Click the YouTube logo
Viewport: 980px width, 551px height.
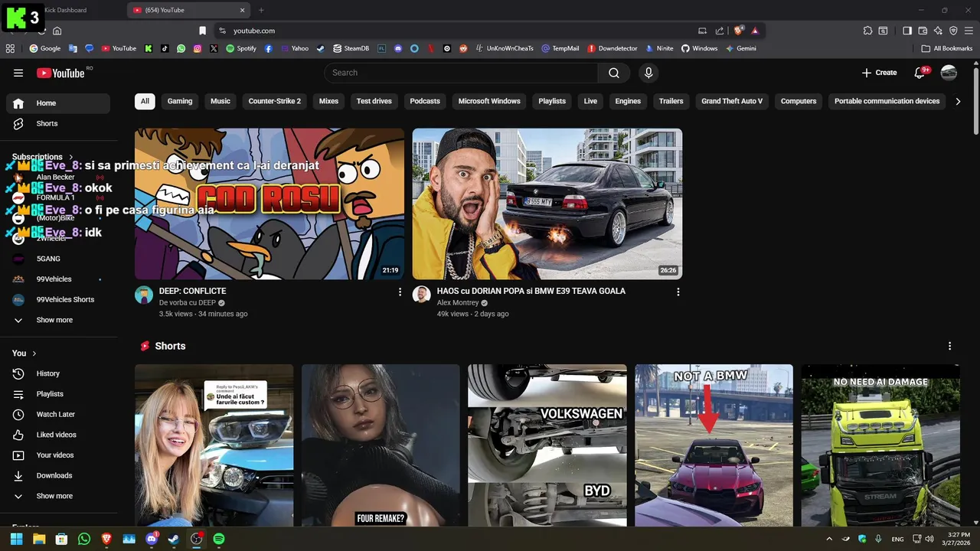pyautogui.click(x=61, y=73)
